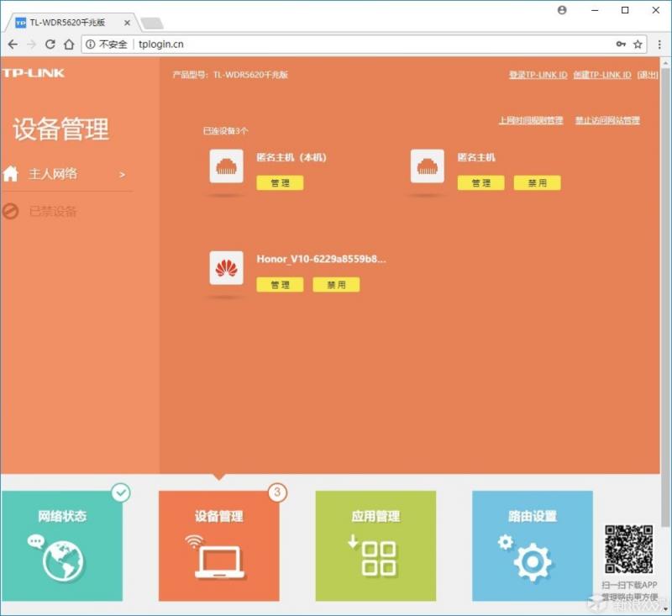Open 登录TP-LINK ID link

pos(538,75)
